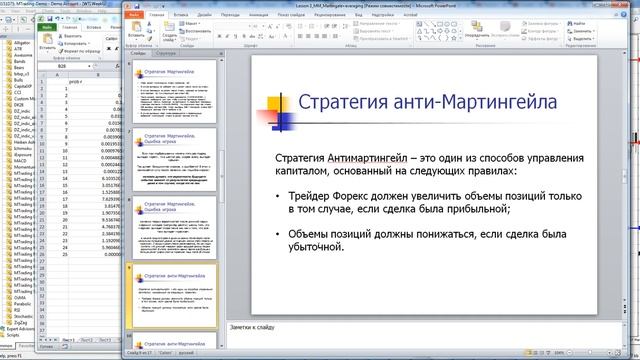
Task: Toggle text Shadow in PowerPoint ribbon
Action: click(x=244, y=36)
